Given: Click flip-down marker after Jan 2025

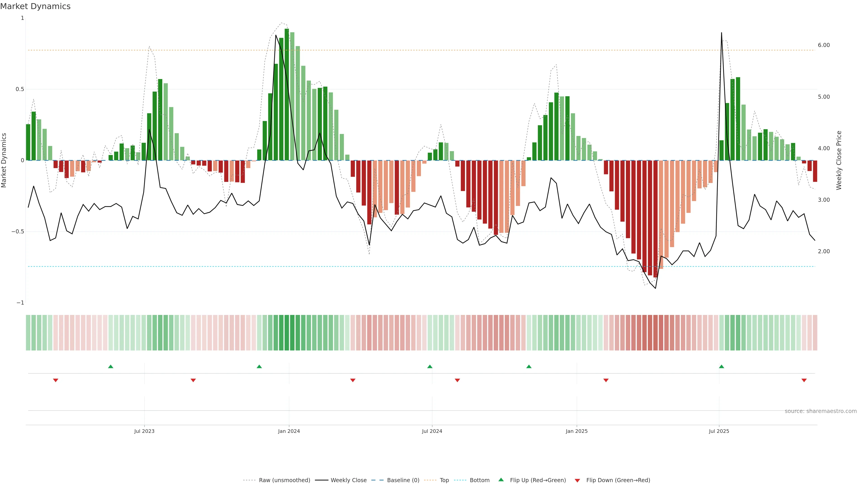Looking at the screenshot, I should point(606,380).
